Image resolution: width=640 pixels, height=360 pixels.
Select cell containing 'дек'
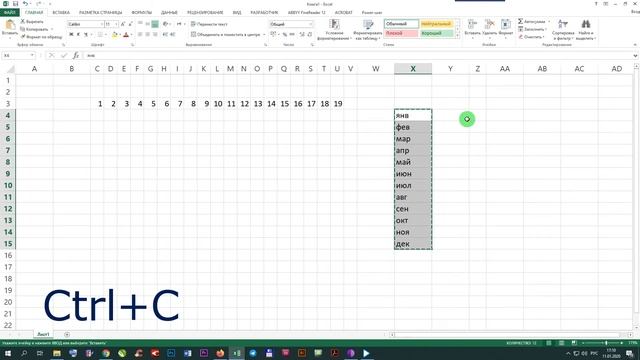(413, 244)
